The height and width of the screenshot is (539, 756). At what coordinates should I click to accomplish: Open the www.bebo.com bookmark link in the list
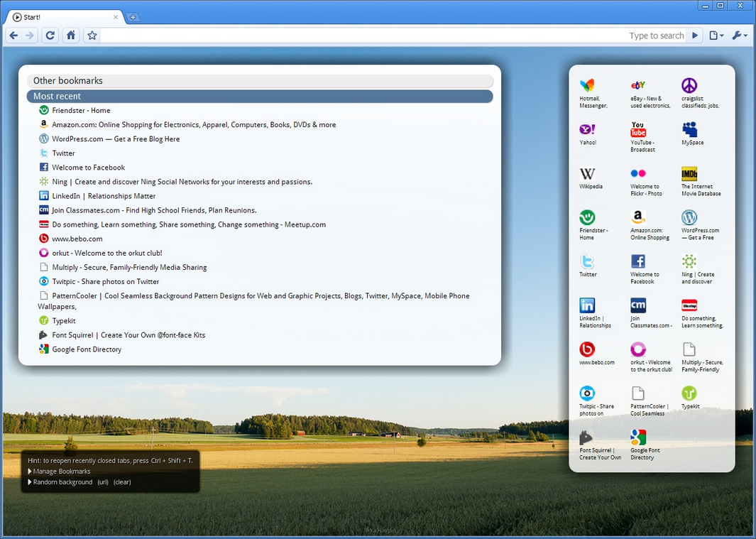(x=77, y=239)
